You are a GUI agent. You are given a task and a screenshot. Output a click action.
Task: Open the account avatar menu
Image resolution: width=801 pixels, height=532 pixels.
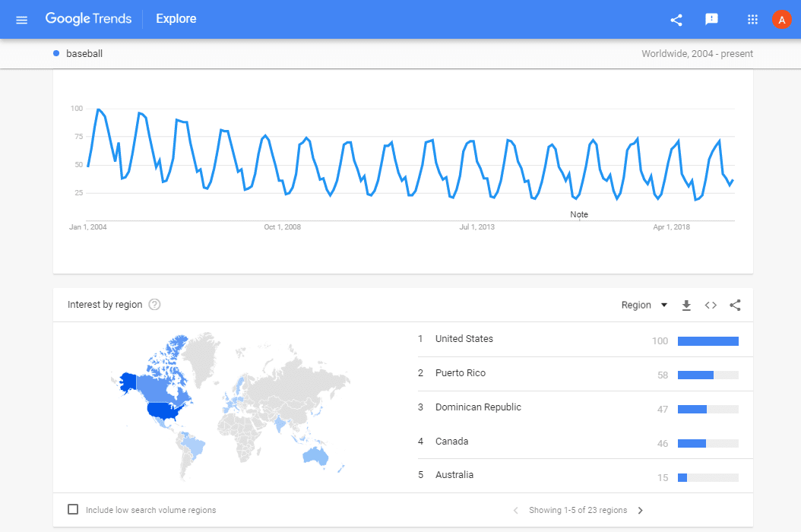pos(781,20)
